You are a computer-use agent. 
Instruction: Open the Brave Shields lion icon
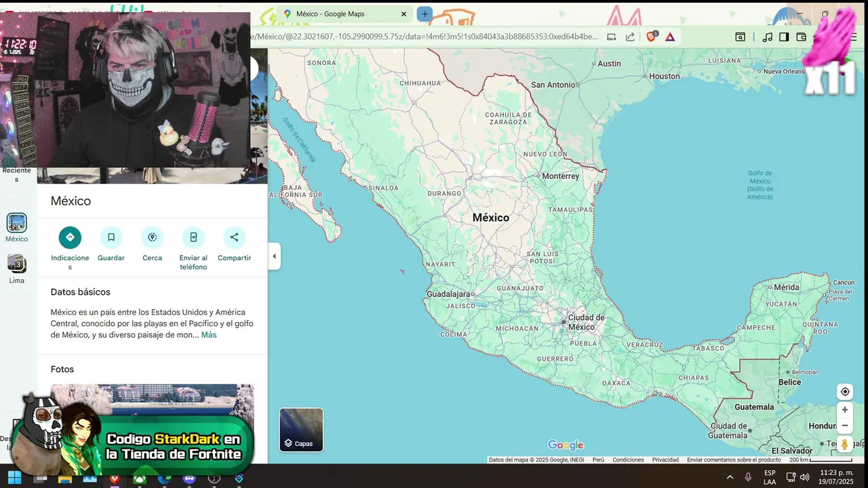652,37
